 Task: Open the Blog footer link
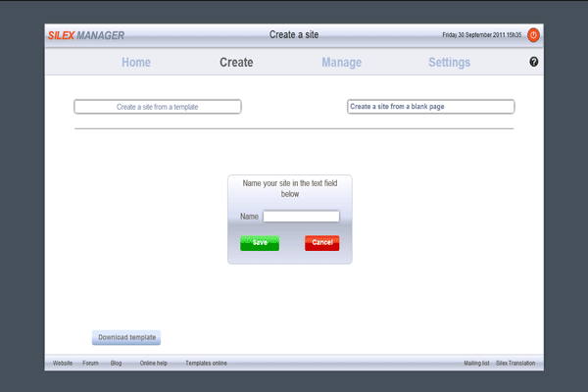tap(116, 364)
